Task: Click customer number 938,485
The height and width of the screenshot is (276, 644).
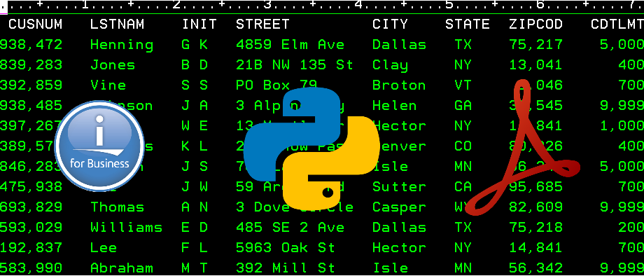Action: (31, 106)
